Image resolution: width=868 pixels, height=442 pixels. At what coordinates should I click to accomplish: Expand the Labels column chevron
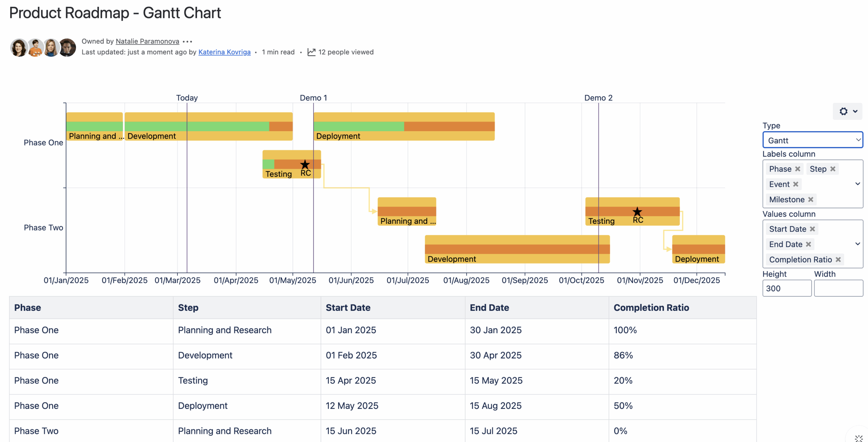tap(858, 183)
